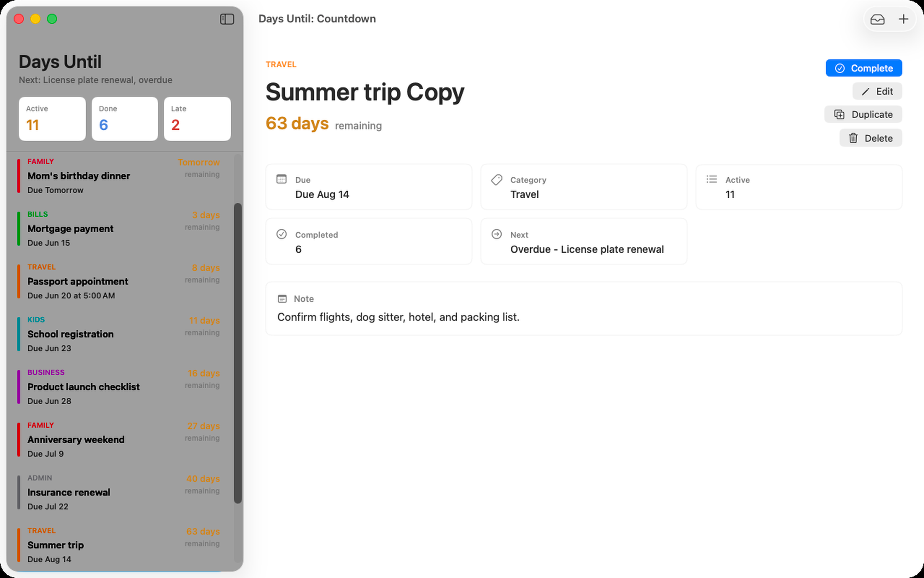Viewport: 924px width, 578px height.
Task: Click the checkmark icon in Completed card
Action: coord(282,234)
